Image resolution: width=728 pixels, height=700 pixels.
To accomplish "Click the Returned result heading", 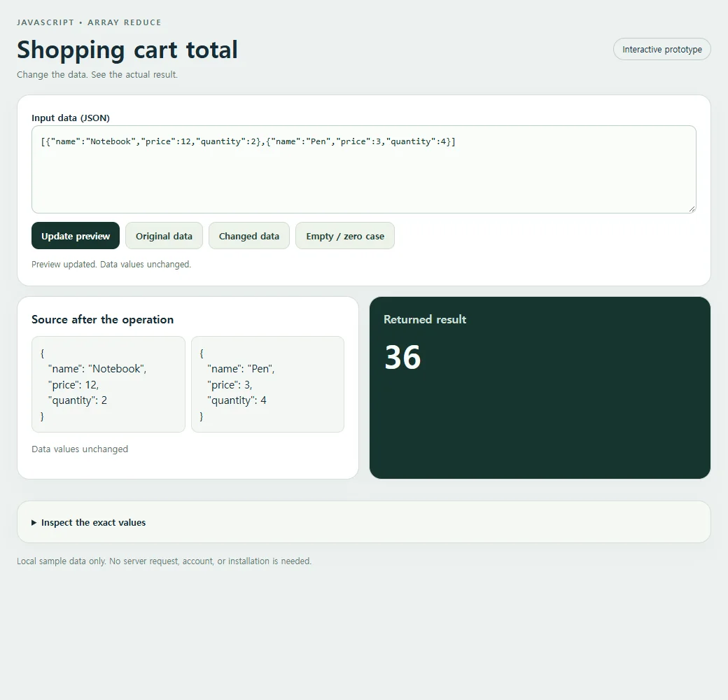I will tap(425, 319).
